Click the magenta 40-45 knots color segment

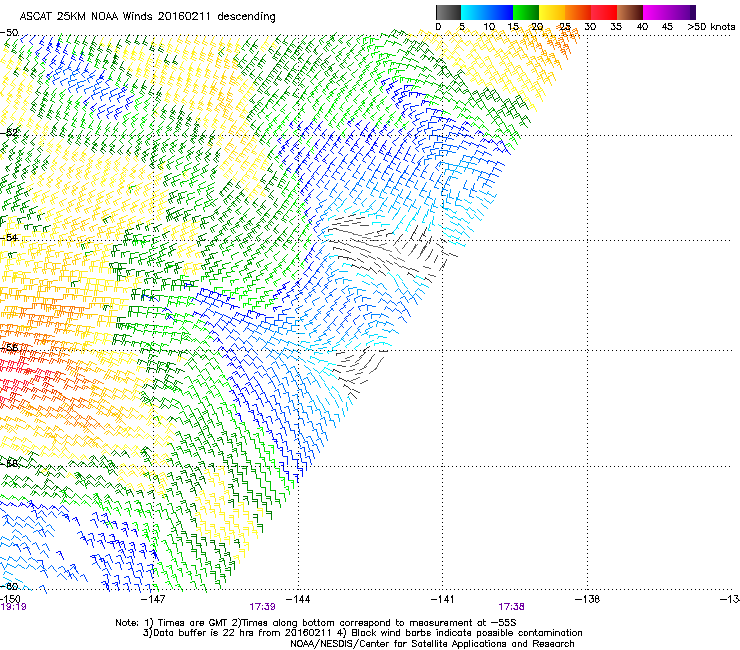[656, 12]
